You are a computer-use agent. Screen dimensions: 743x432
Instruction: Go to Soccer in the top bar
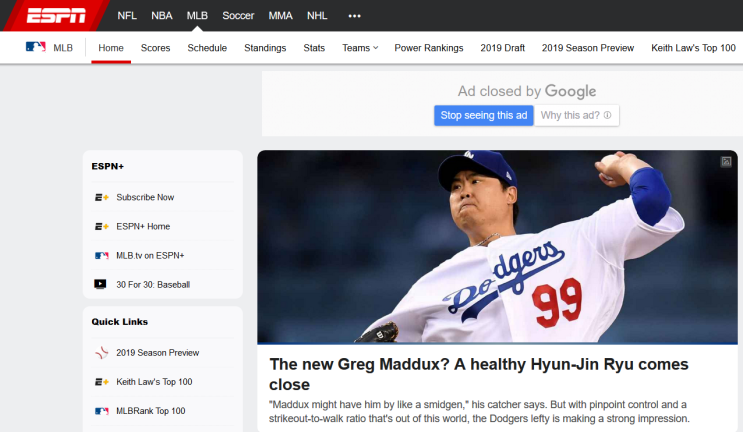coord(238,16)
